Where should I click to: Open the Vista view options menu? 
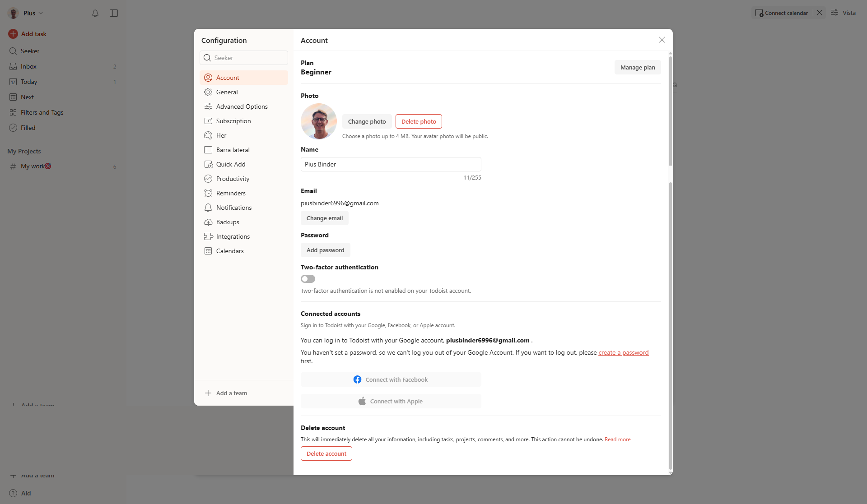844,13
